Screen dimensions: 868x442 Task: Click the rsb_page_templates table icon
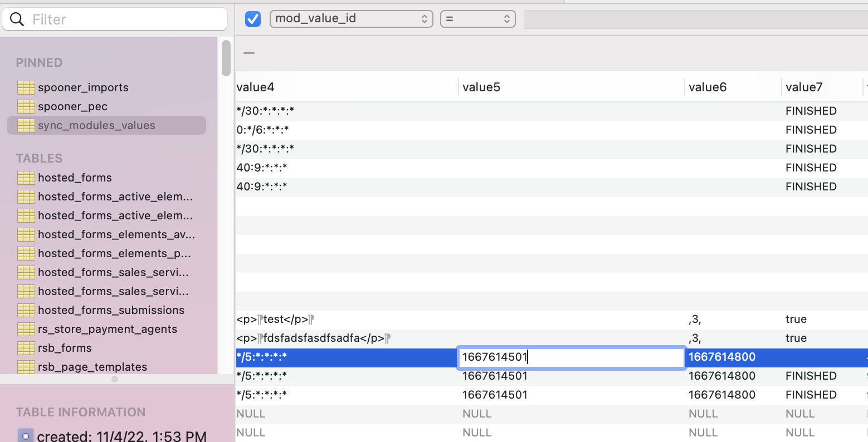[26, 367]
